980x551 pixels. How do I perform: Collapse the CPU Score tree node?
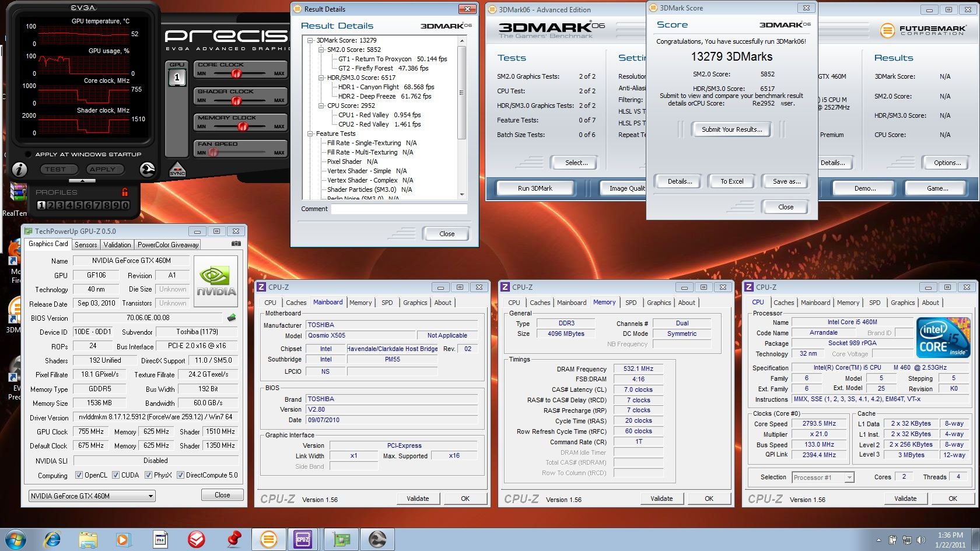point(321,106)
